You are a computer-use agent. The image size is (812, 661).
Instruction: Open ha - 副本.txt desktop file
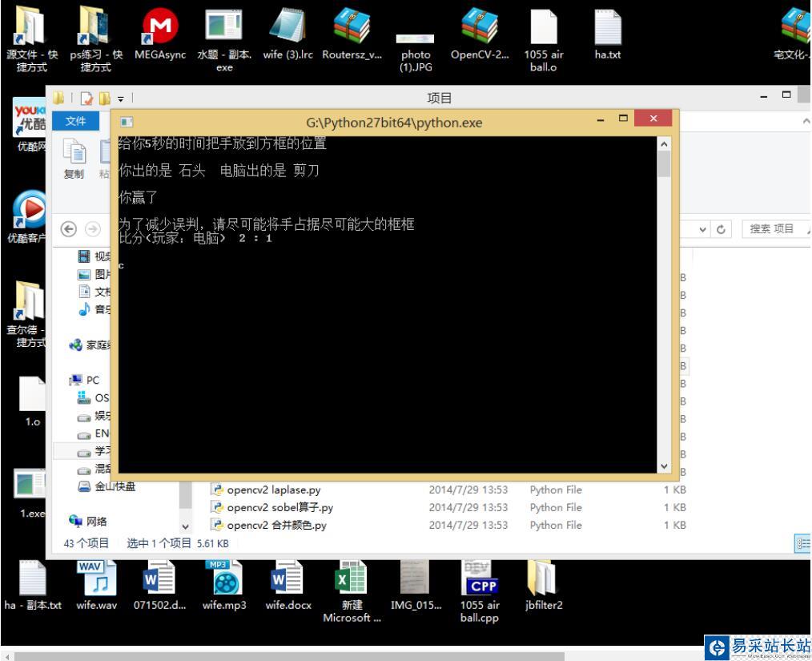32,578
